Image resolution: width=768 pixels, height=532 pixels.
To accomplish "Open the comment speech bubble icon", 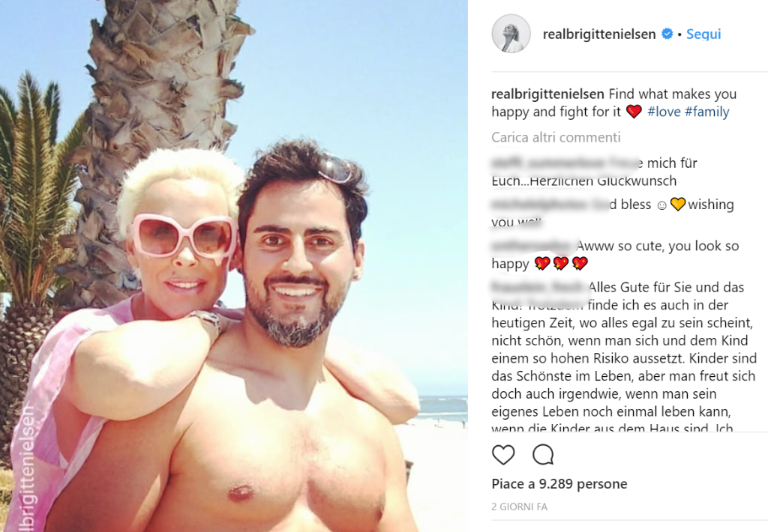I will pos(543,455).
